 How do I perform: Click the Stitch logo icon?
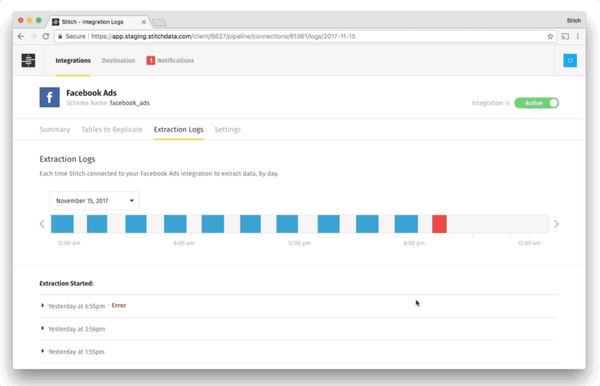click(x=28, y=60)
